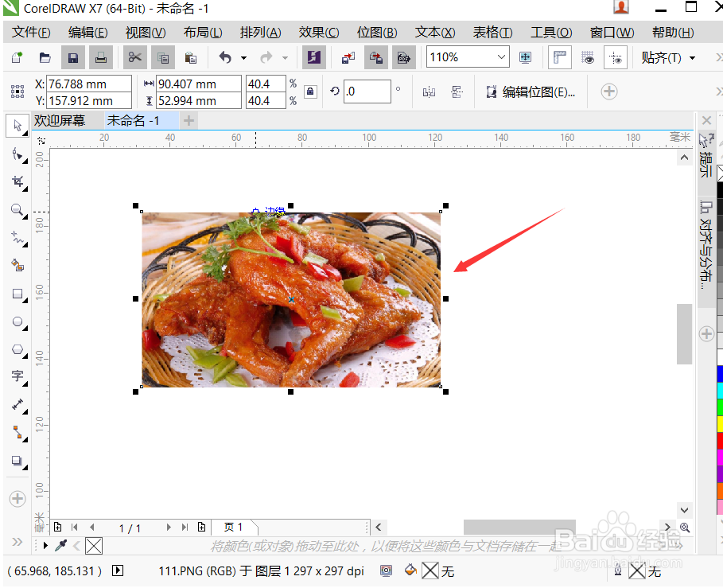Select the Polygon tool

(17, 349)
